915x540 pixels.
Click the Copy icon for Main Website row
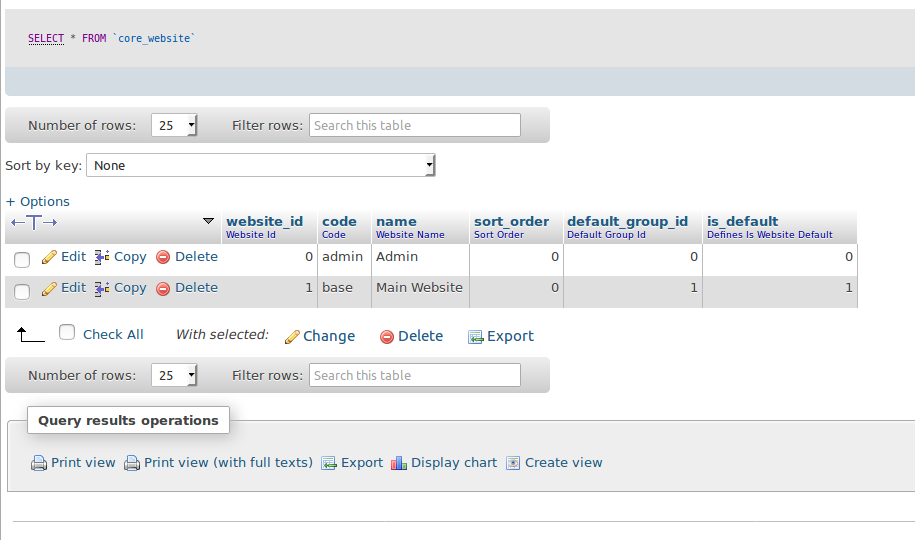(102, 288)
